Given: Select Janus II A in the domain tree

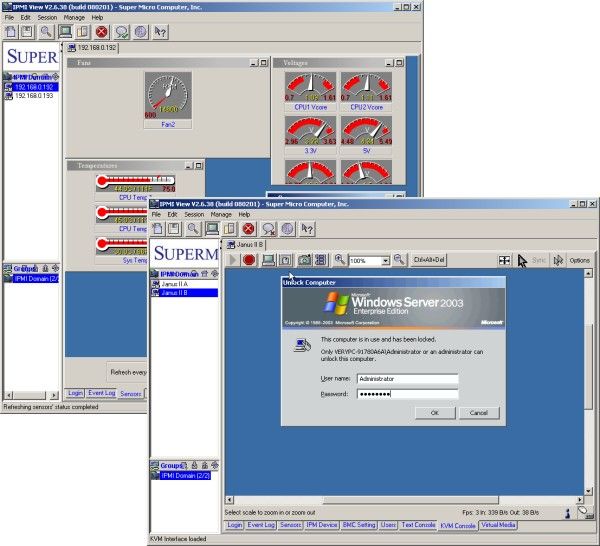Looking at the screenshot, I should point(174,284).
